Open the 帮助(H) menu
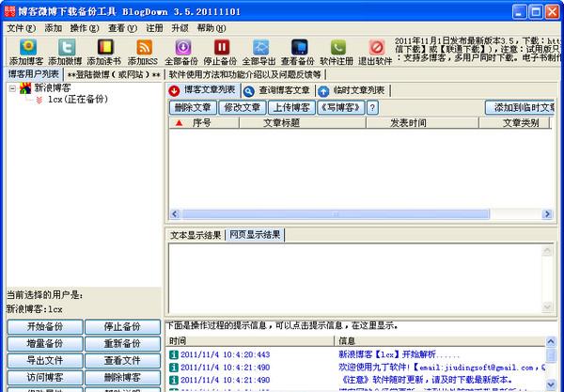This screenshot has height=392, width=564. 211,28
